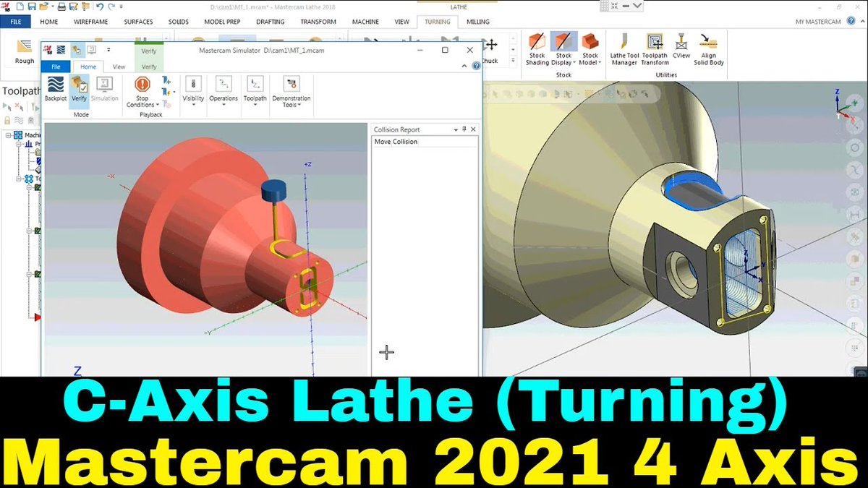Open MY MASTERCAM link
The height and width of the screenshot is (488, 868).
pos(818,22)
